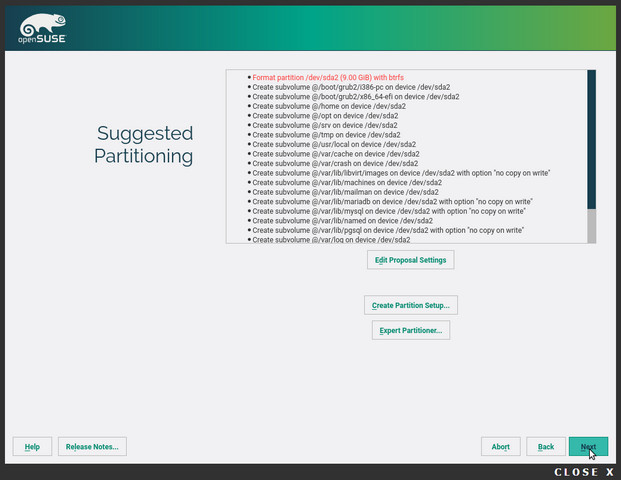Select line 'Create subvolume @/var/lib/pgsql'
621x480 pixels.
click(388, 230)
